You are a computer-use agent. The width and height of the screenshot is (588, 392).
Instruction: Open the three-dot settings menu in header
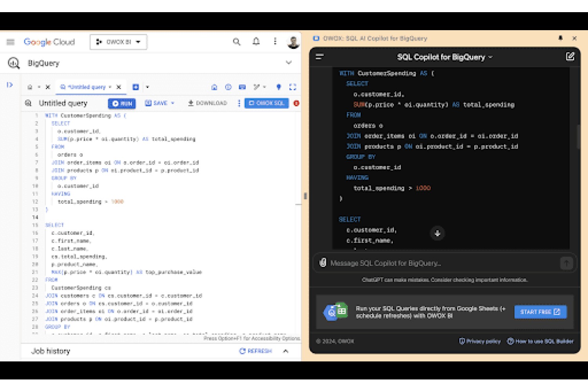point(275,42)
